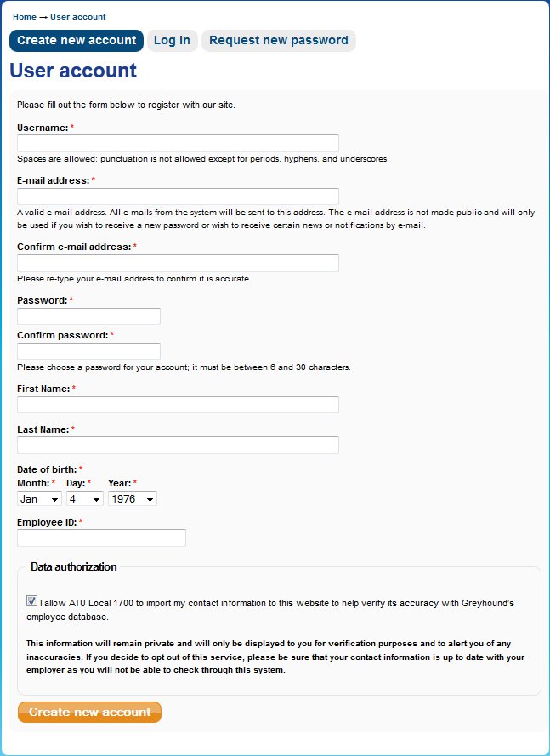
Task: Focus the Confirm password field
Action: pos(88,351)
